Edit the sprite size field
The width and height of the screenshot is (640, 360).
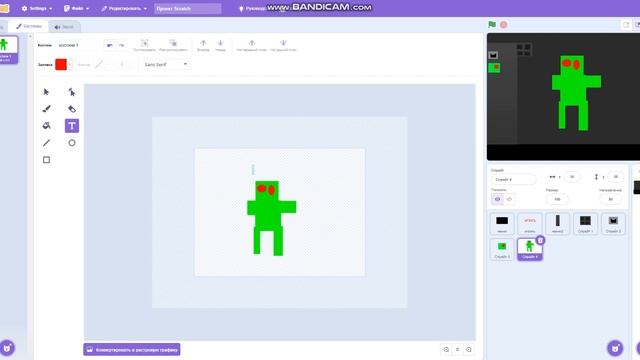[x=557, y=199]
